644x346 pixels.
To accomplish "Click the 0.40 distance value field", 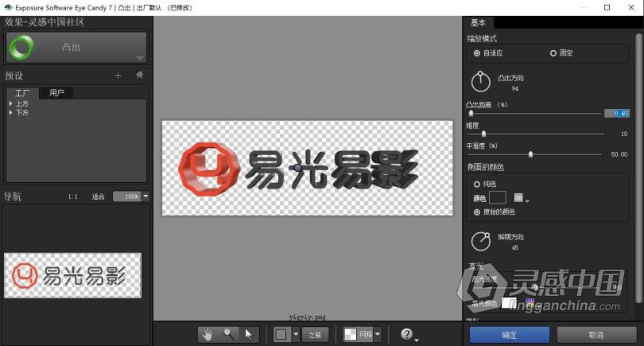I will click(616, 113).
